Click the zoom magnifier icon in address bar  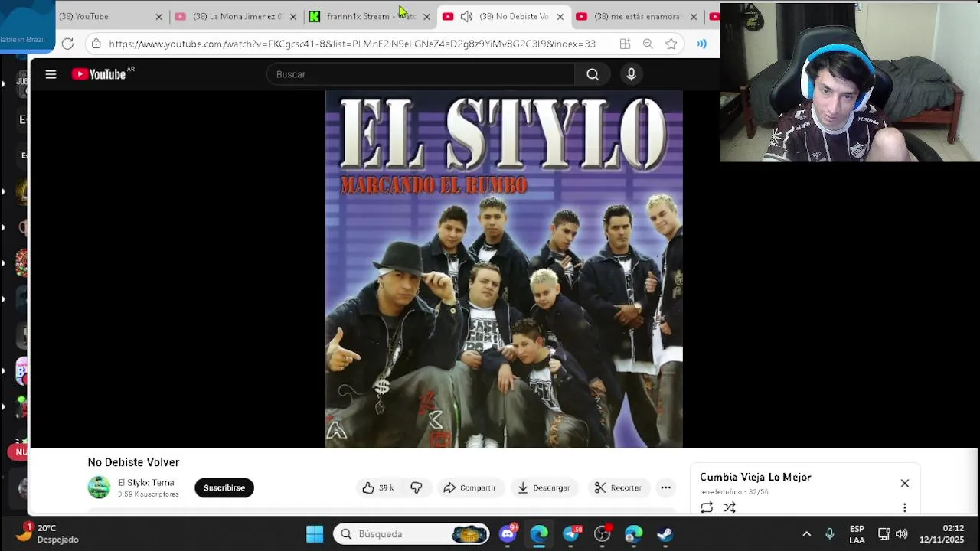pos(648,44)
